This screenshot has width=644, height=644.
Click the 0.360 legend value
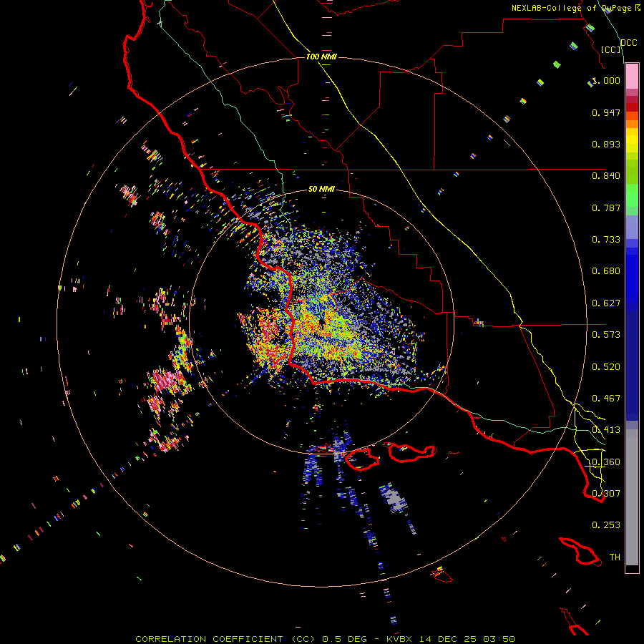[x=606, y=462]
